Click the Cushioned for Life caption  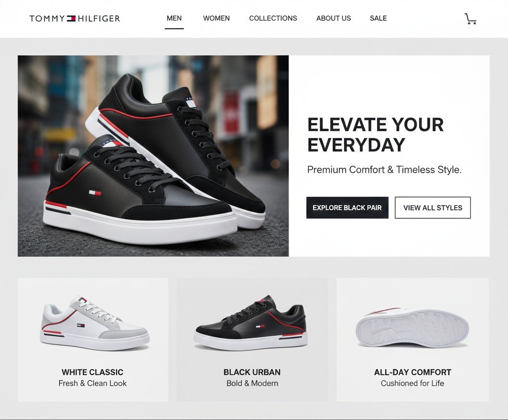click(412, 383)
